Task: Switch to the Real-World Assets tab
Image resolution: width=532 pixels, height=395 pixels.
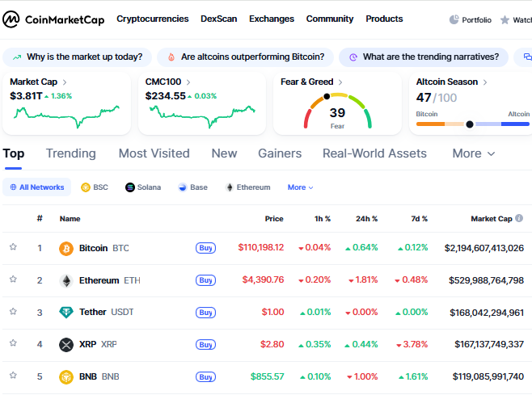Action: point(374,153)
